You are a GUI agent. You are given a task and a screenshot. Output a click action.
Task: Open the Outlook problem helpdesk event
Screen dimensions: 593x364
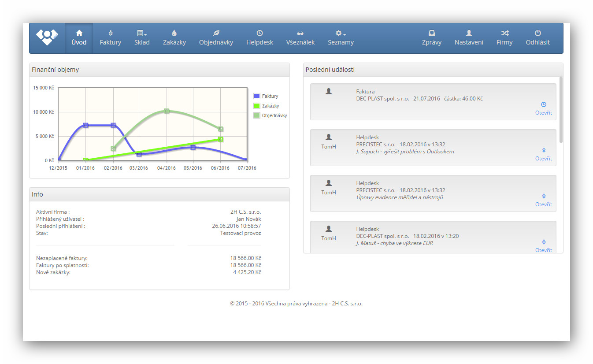543,159
